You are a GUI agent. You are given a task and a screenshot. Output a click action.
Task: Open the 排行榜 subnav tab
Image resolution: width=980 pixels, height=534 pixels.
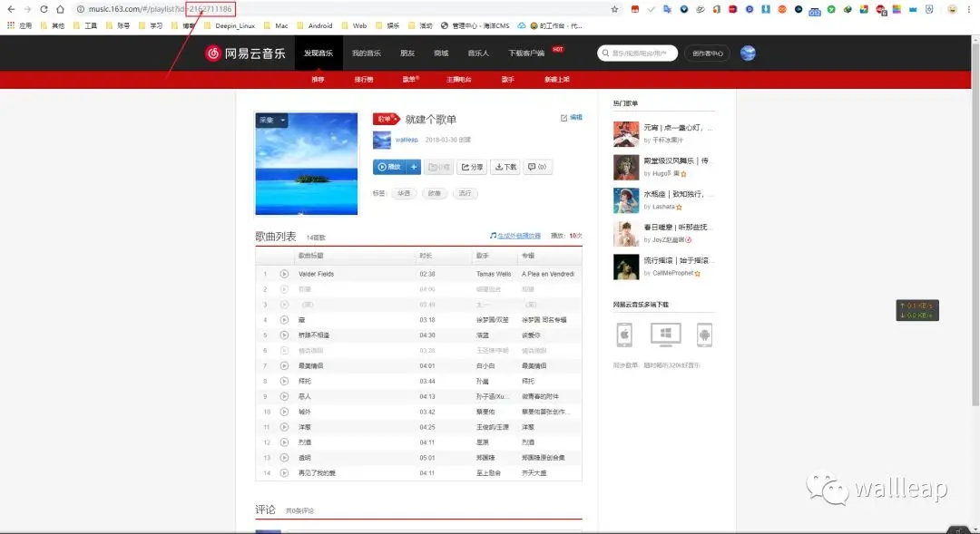(x=364, y=80)
